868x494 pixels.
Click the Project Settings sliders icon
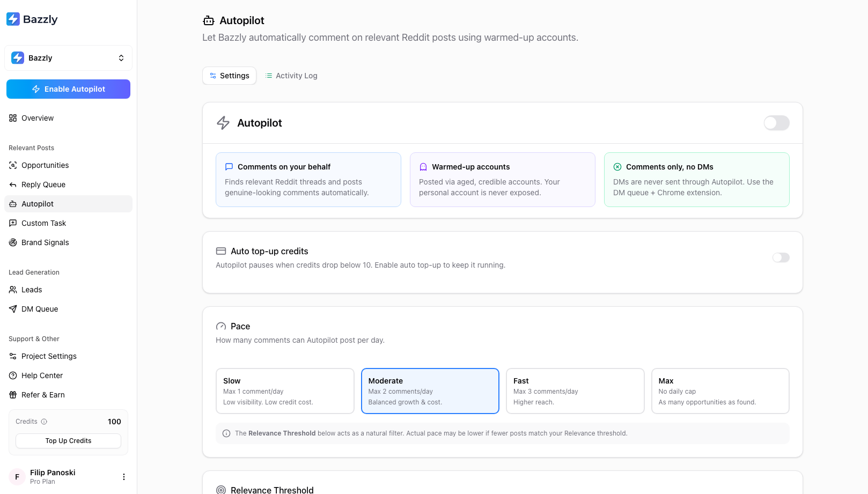coord(13,356)
